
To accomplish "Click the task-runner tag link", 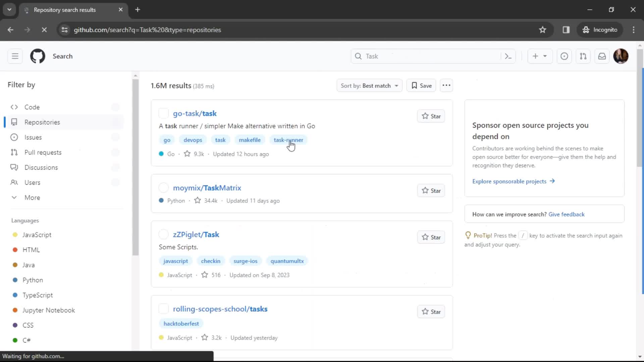I will tap(288, 140).
